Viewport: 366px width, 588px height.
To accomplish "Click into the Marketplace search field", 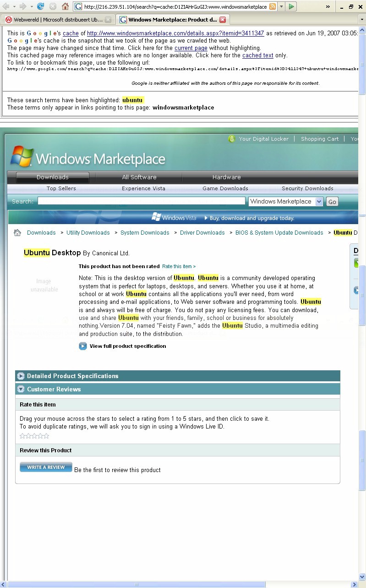I will [142, 201].
